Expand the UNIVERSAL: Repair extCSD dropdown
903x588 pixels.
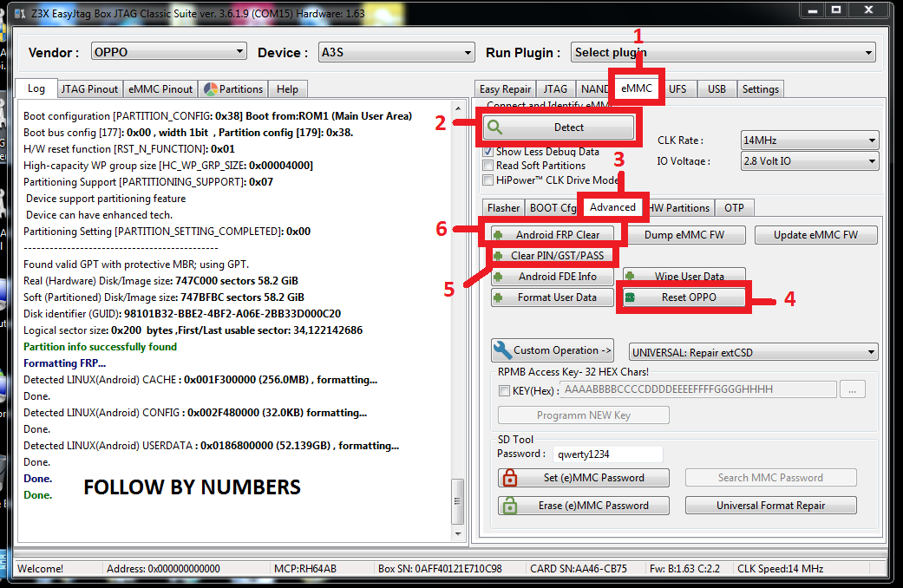753,352
